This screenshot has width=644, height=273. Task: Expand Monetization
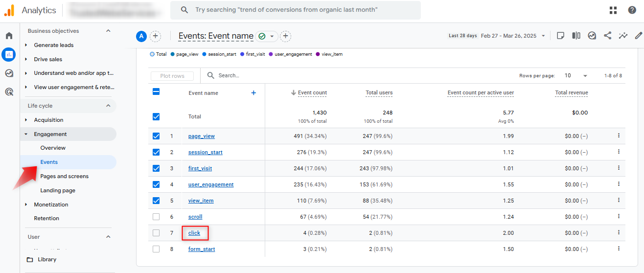(x=26, y=205)
